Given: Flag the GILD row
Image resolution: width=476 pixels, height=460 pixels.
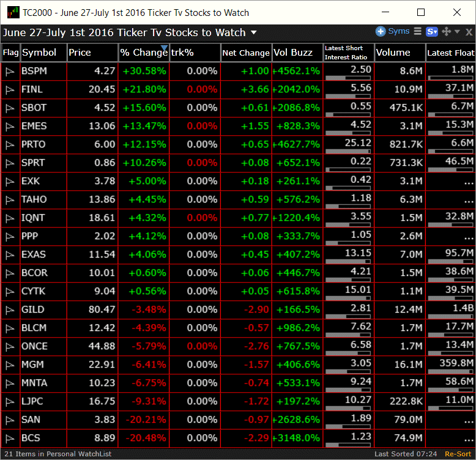Looking at the screenshot, I should click(x=10, y=310).
